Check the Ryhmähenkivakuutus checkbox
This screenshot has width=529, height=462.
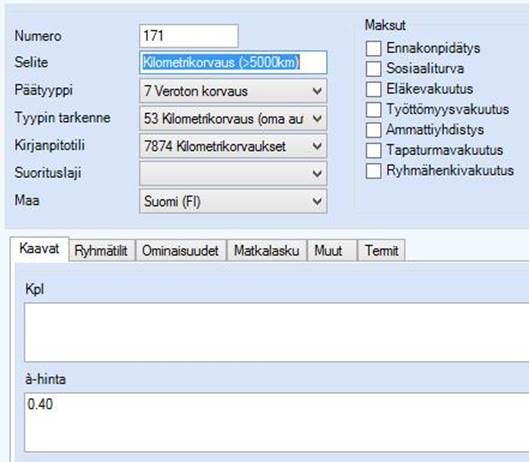click(373, 171)
